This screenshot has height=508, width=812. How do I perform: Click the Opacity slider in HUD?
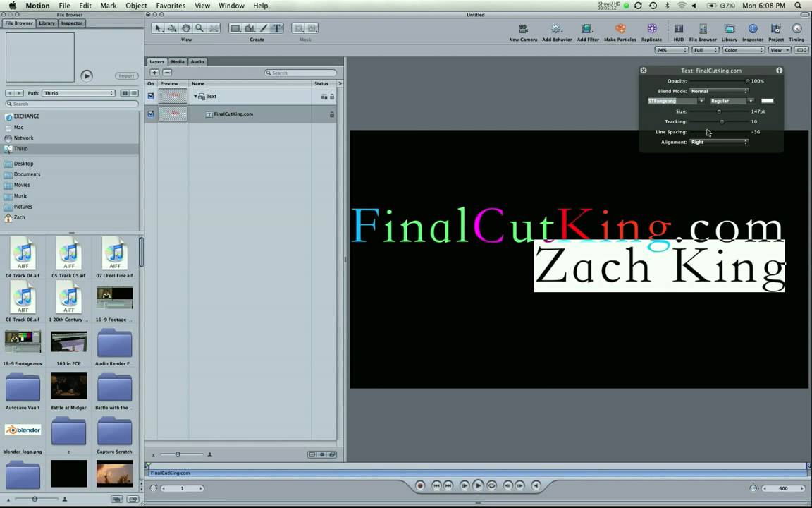point(719,81)
